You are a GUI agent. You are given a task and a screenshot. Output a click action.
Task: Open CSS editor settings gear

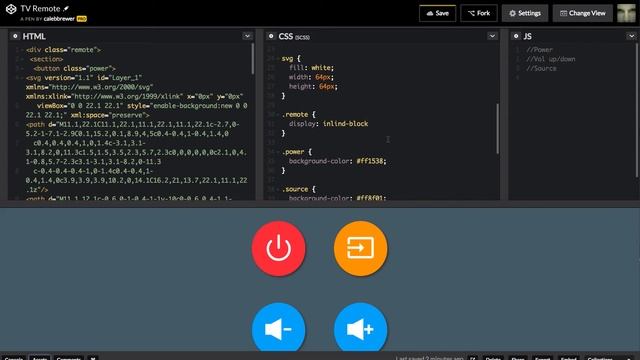[271, 36]
